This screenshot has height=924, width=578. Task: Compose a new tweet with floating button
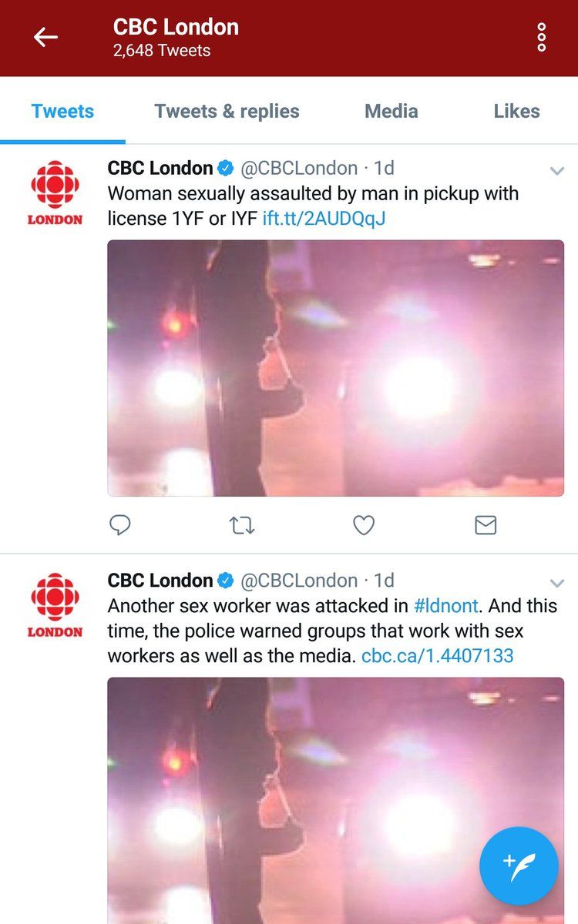pos(518,865)
